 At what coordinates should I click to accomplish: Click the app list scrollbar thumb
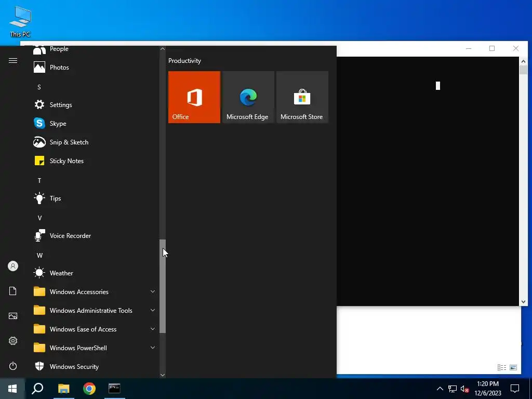163,286
